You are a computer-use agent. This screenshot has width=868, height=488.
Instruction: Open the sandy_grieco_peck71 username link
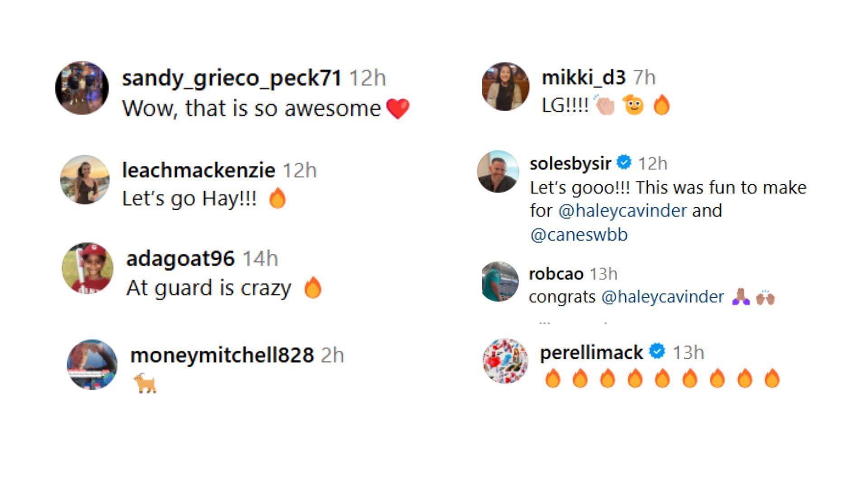231,78
